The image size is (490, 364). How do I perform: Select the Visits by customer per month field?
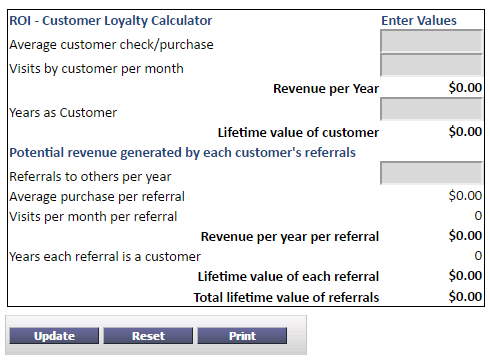(x=431, y=65)
